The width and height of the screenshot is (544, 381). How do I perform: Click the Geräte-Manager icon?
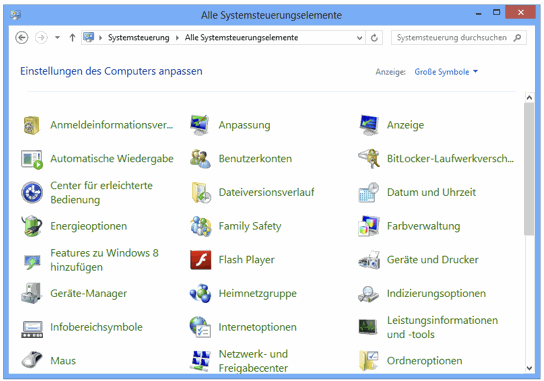31,294
